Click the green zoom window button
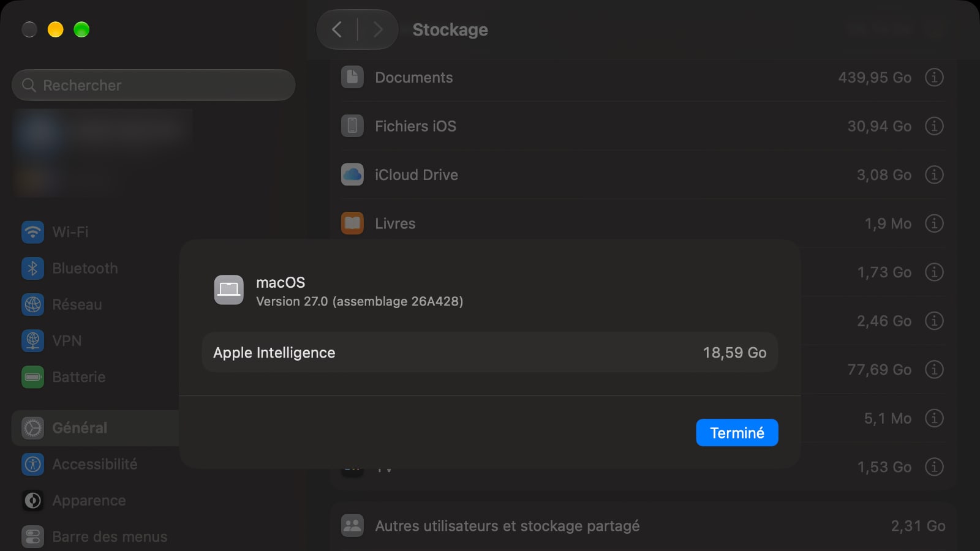The width and height of the screenshot is (980, 551). [x=81, y=29]
